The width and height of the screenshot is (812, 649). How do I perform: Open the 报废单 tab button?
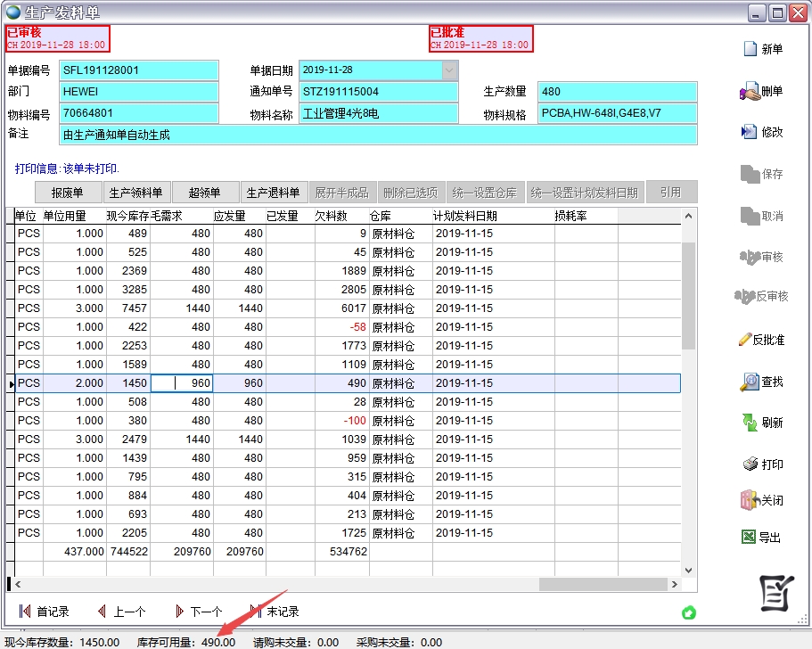pyautogui.click(x=67, y=193)
